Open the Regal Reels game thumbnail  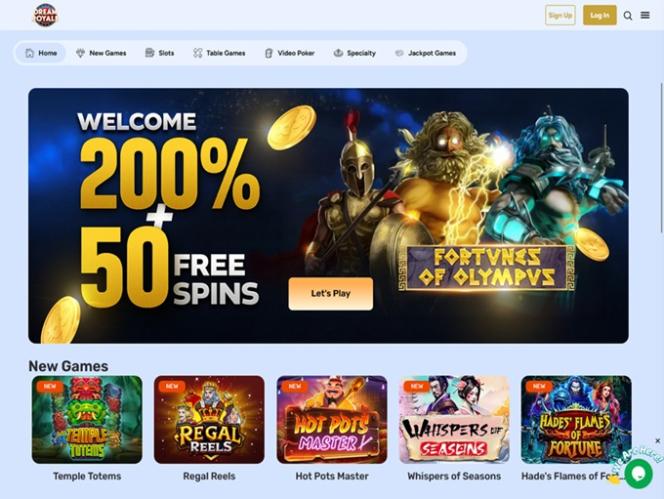[209, 419]
